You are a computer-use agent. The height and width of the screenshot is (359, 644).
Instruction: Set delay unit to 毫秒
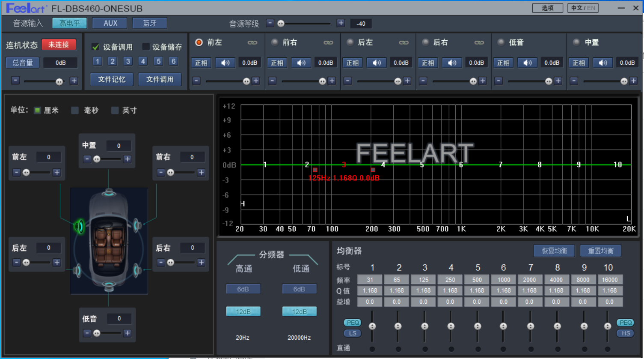coord(75,111)
